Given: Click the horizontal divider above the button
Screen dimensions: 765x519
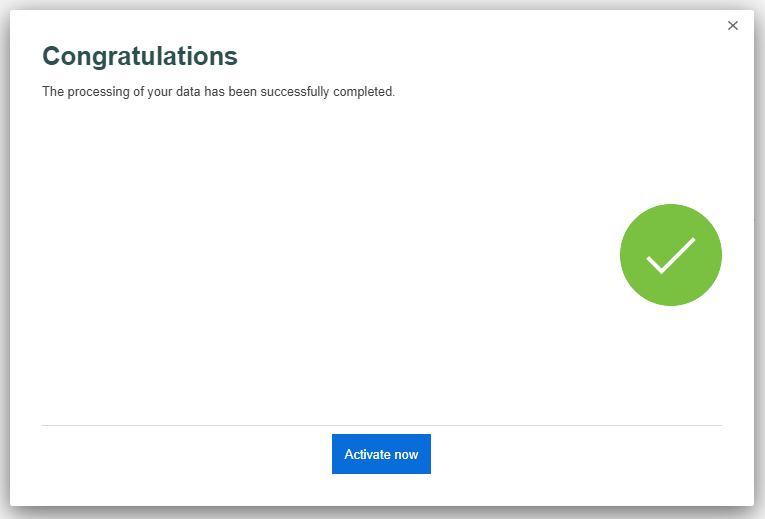Looking at the screenshot, I should point(382,425).
